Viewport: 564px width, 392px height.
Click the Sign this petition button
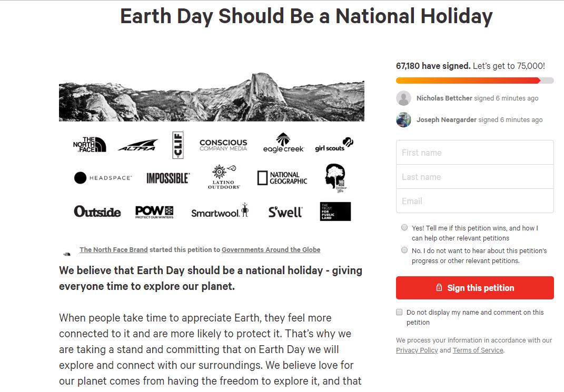tap(474, 288)
